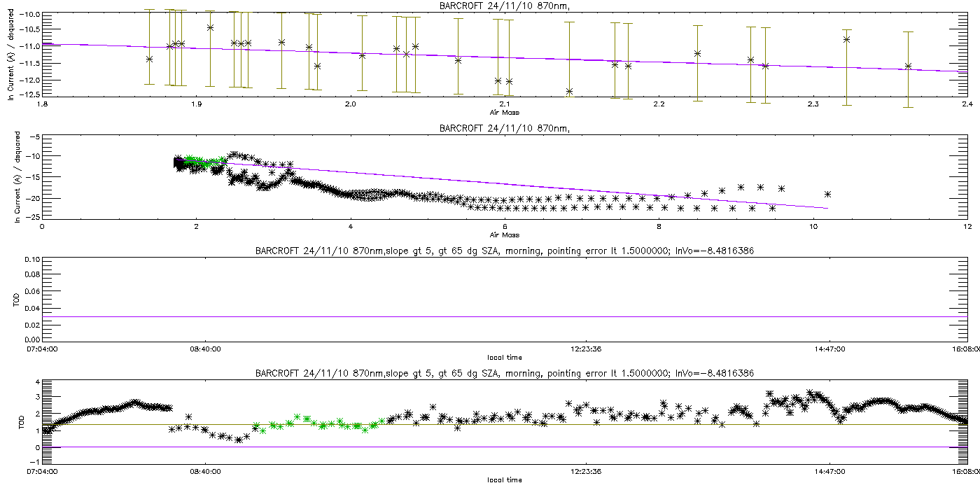Select the Air Mass label under the top plot
980x490 pixels.
[503, 111]
